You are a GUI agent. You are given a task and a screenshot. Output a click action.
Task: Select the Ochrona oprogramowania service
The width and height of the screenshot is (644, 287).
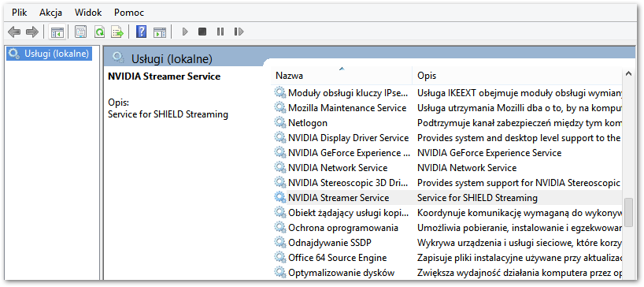click(x=343, y=228)
